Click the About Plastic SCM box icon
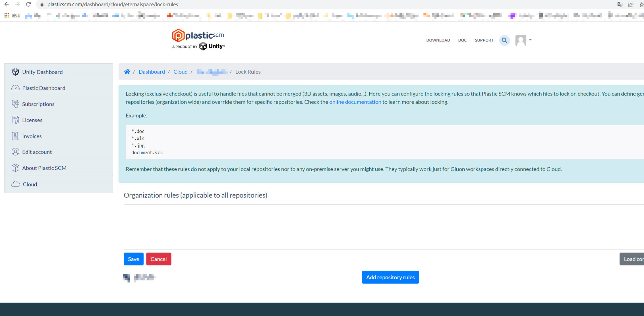 point(15,168)
